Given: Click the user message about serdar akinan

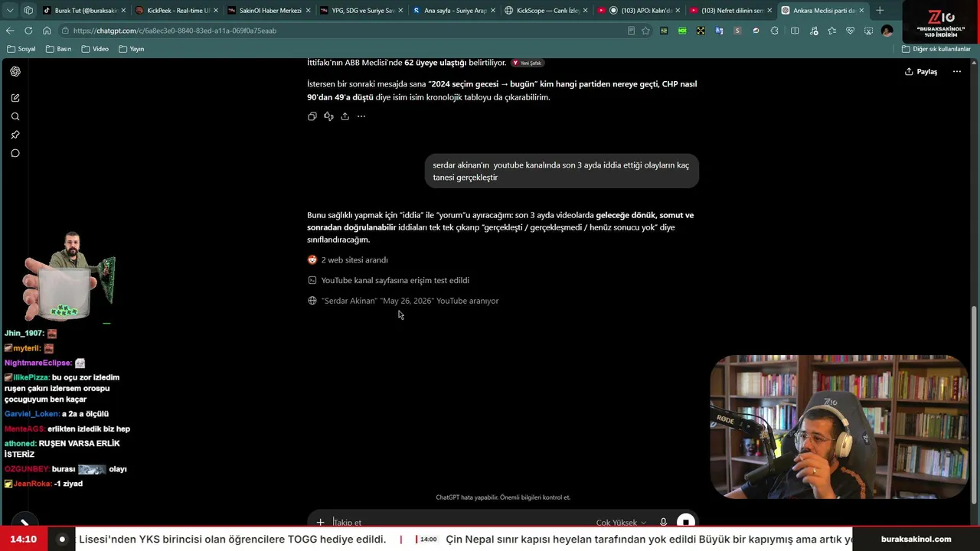Looking at the screenshot, I should coord(561,171).
